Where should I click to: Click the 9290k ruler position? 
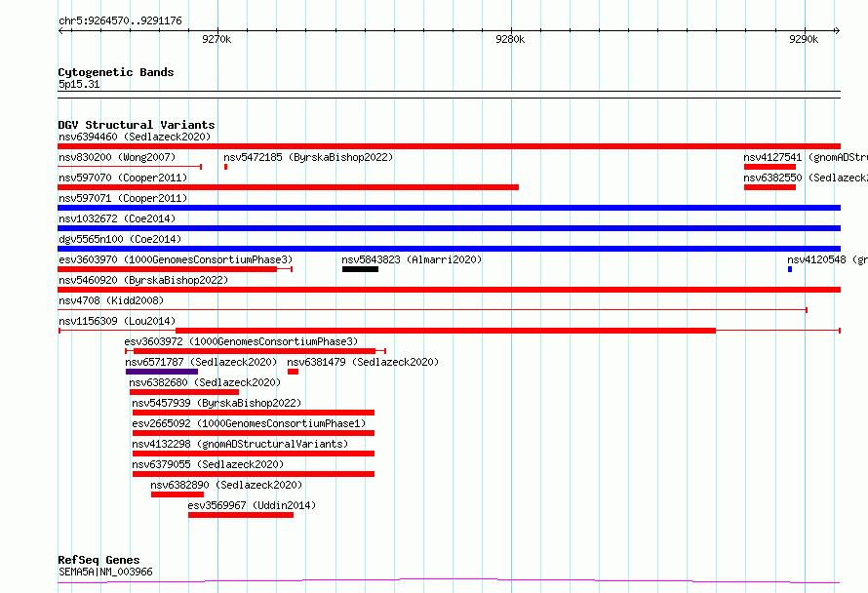click(804, 39)
